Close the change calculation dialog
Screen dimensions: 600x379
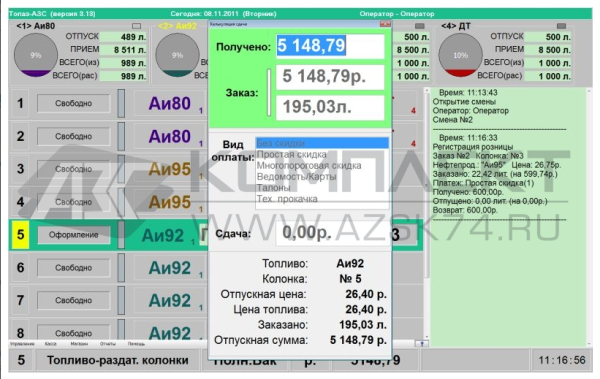(385, 24)
